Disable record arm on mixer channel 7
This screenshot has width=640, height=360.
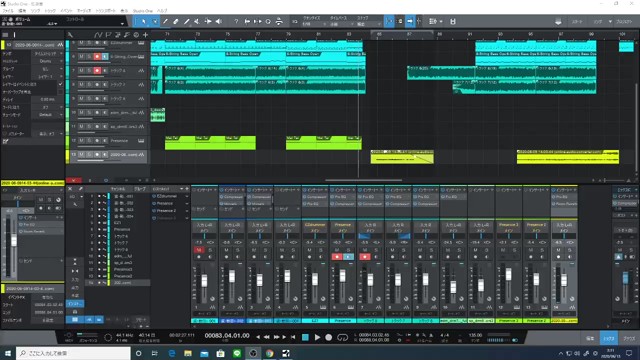pyautogui.click(x=364, y=257)
